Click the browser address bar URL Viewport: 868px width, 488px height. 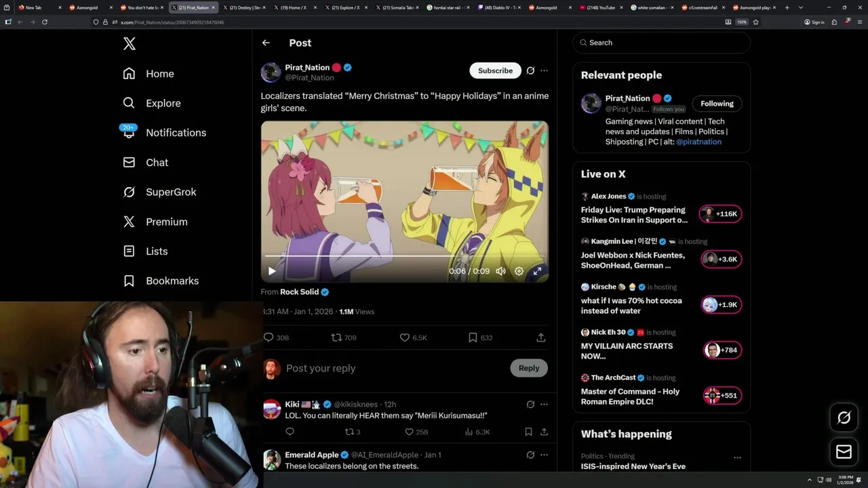172,22
